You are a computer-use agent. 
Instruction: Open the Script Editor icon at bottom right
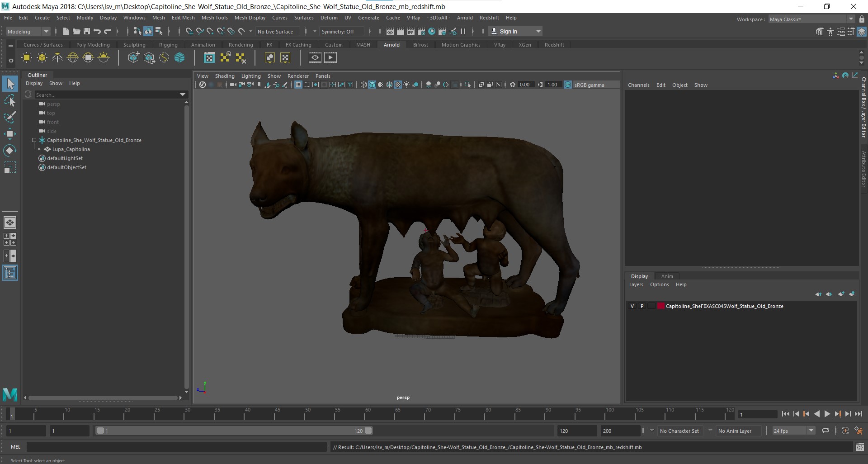[x=860, y=447]
